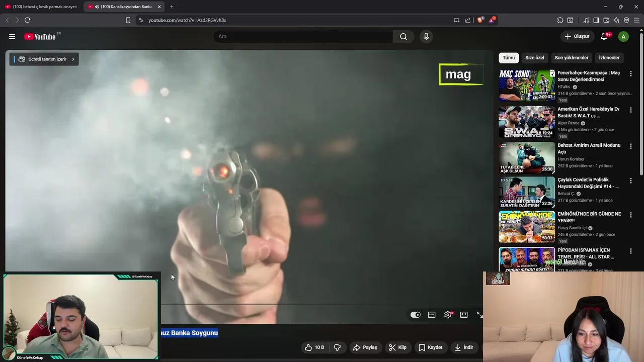This screenshot has width=644, height=362.
Task: Click the Oluştur create button
Action: (577, 36)
